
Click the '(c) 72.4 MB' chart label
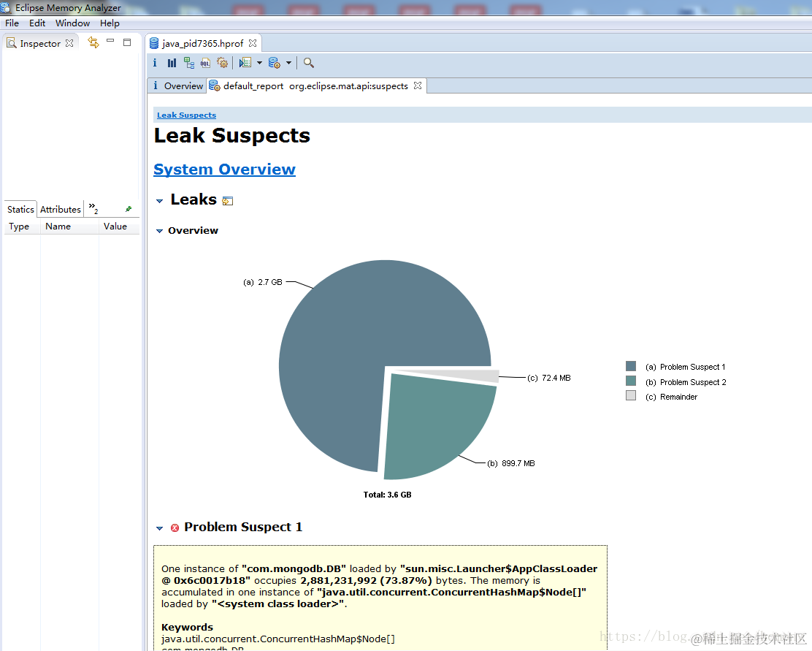tap(549, 378)
